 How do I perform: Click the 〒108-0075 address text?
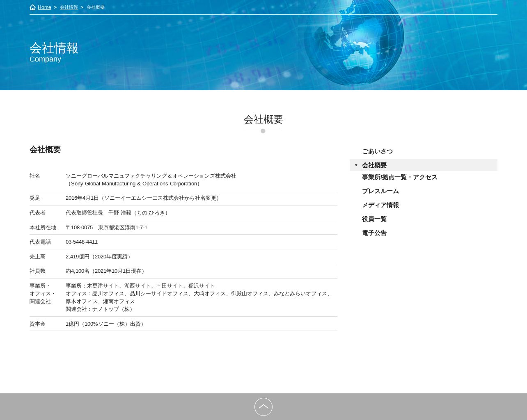[x=106, y=228]
